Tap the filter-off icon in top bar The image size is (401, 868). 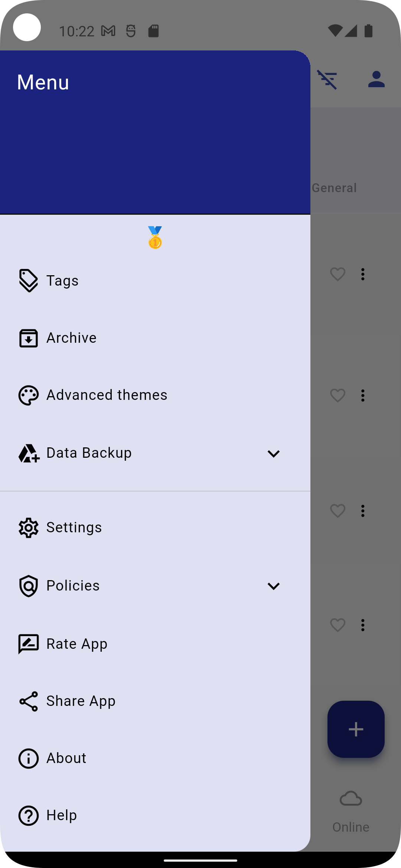(327, 79)
